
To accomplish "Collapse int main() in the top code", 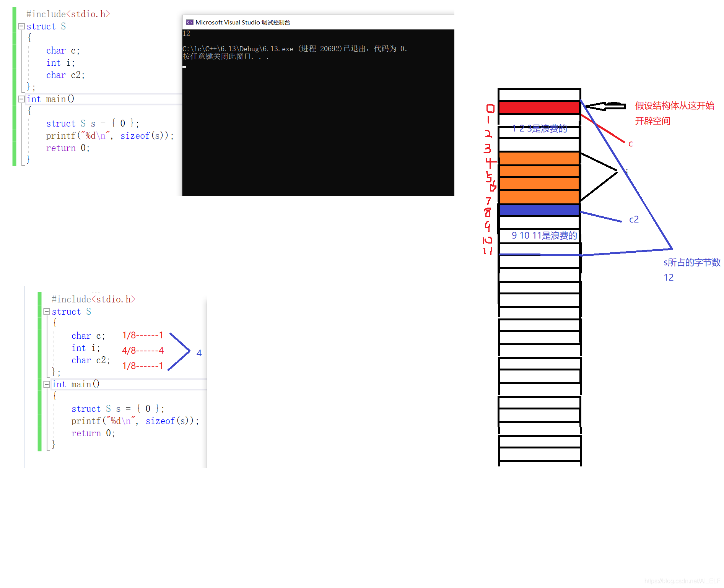I will tap(21, 99).
